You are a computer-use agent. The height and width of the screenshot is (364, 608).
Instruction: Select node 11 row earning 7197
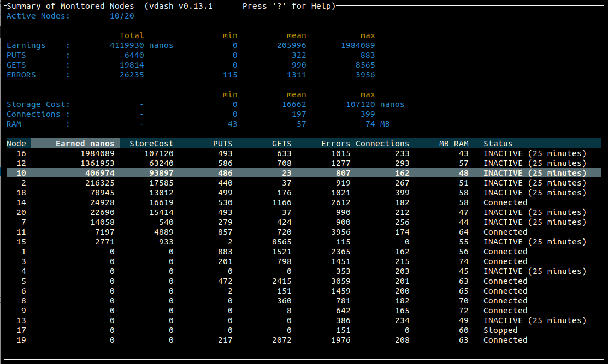click(304, 232)
